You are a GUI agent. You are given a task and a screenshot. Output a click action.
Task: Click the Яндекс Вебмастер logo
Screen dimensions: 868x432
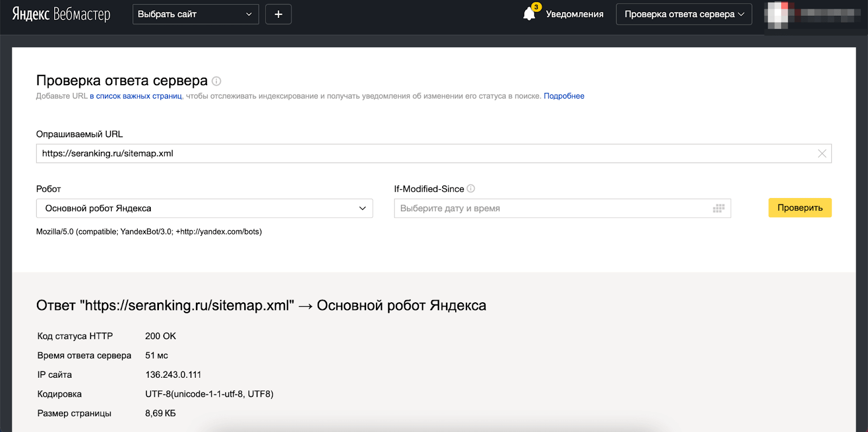pyautogui.click(x=61, y=14)
